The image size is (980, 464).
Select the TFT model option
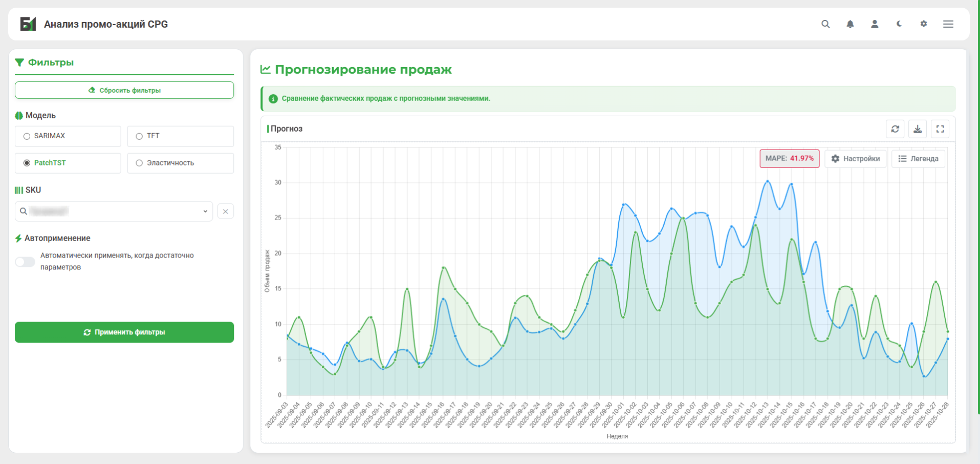(139, 136)
